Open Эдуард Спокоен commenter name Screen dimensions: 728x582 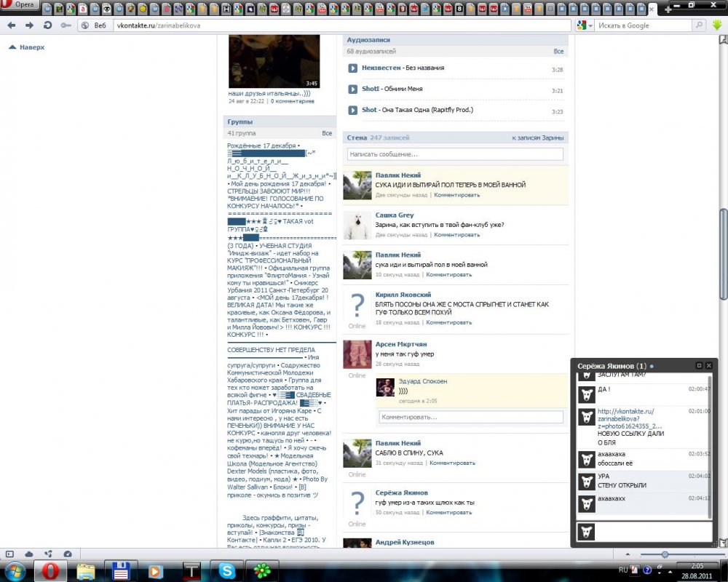(422, 381)
